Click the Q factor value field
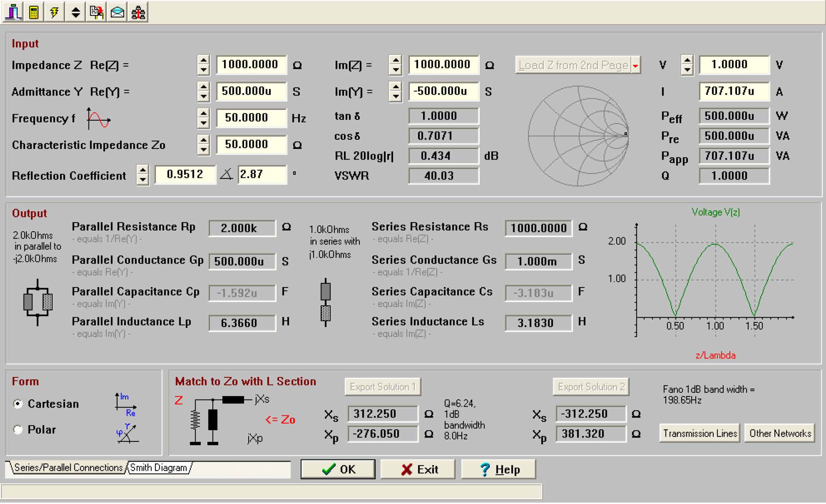The width and height of the screenshot is (826, 504). 734,176
